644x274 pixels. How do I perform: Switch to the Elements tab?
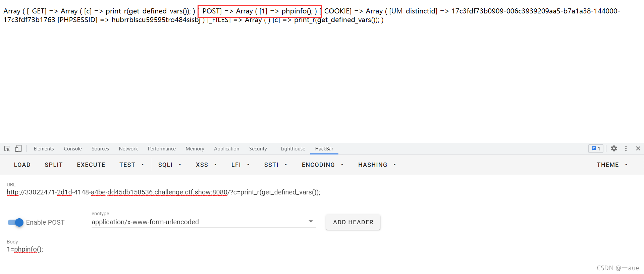[44, 148]
